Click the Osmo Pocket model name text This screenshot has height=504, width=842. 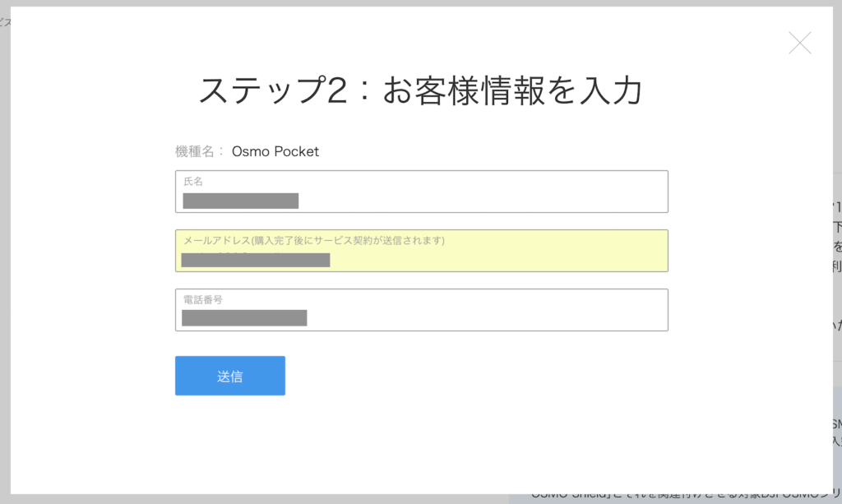click(275, 151)
